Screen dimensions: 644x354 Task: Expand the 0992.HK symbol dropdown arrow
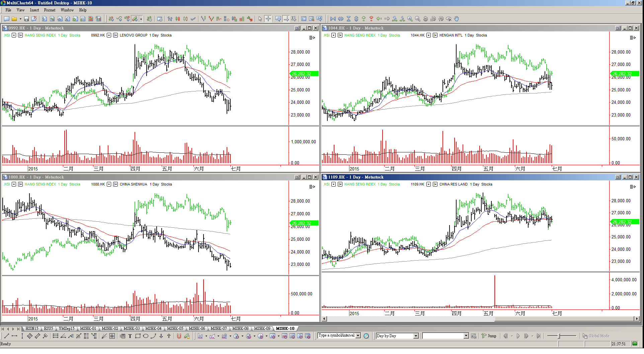pyautogui.click(x=109, y=36)
